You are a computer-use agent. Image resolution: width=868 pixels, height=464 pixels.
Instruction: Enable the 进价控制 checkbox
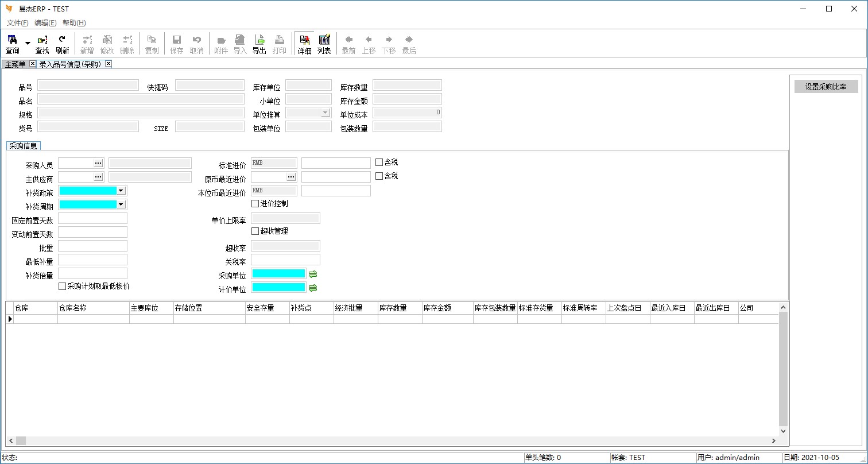point(255,204)
